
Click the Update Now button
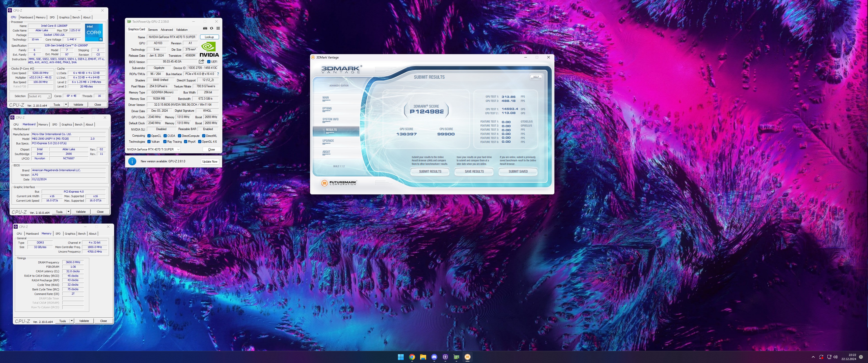pyautogui.click(x=210, y=161)
